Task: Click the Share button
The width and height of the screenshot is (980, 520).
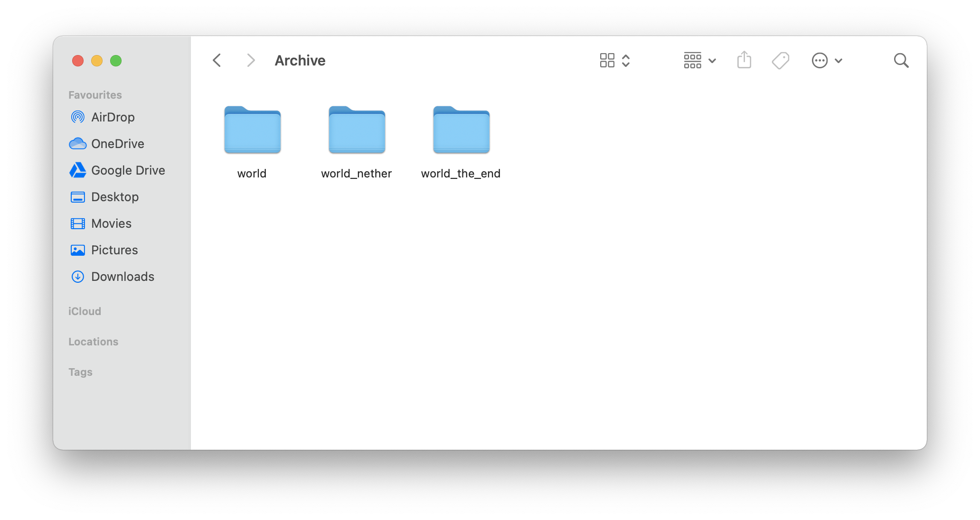Action: [744, 60]
